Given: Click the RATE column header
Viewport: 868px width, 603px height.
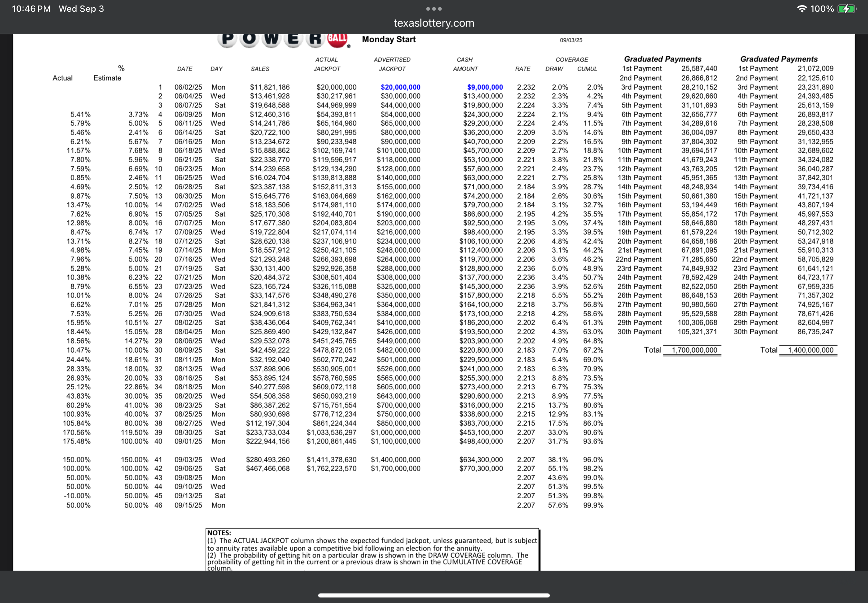Looking at the screenshot, I should click(x=523, y=69).
